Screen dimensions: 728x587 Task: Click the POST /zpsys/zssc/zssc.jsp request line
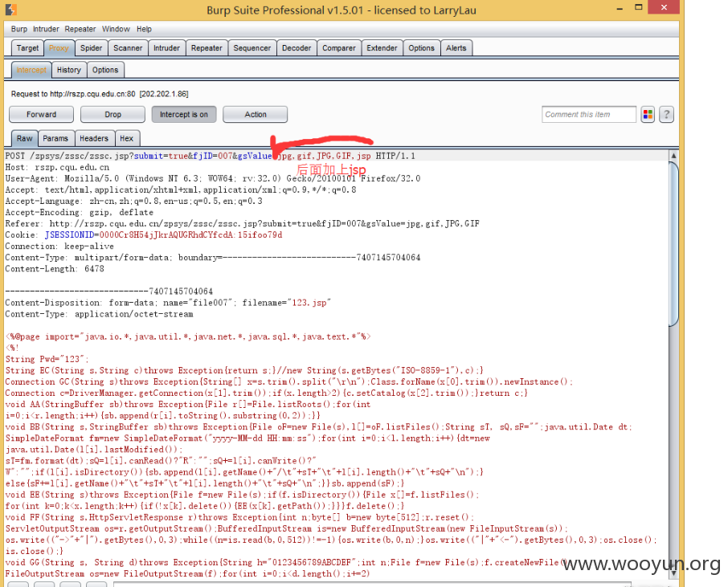[210, 156]
